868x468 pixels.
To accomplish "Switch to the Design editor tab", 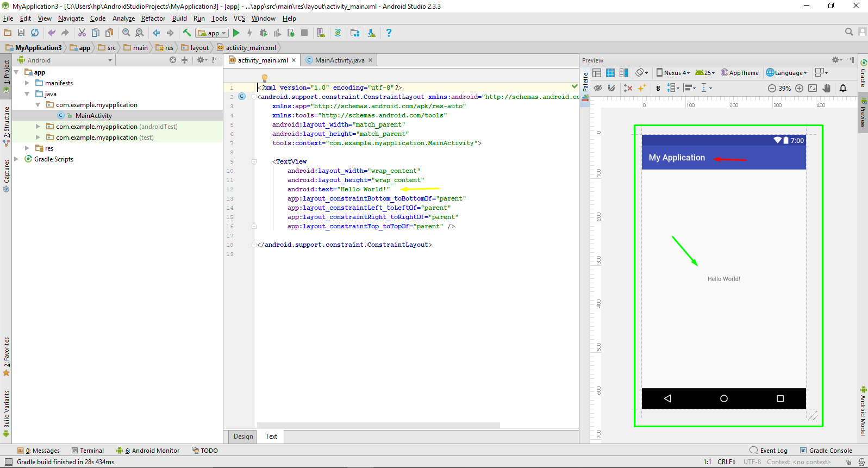I will point(243,436).
